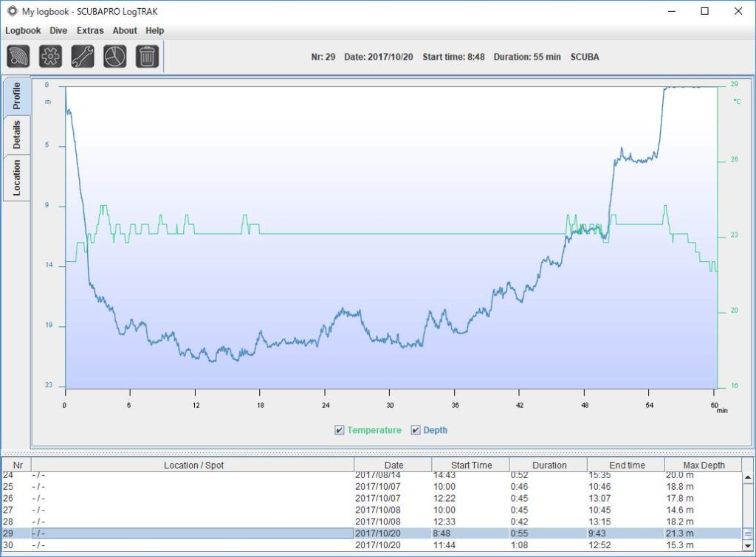The height and width of the screenshot is (557, 756).
Task: Open the Dive menu
Action: 58,31
